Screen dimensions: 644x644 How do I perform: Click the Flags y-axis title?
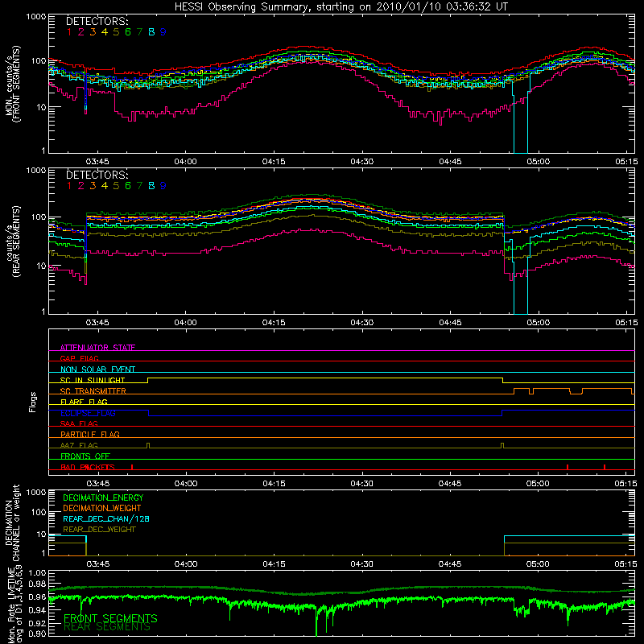(33, 402)
